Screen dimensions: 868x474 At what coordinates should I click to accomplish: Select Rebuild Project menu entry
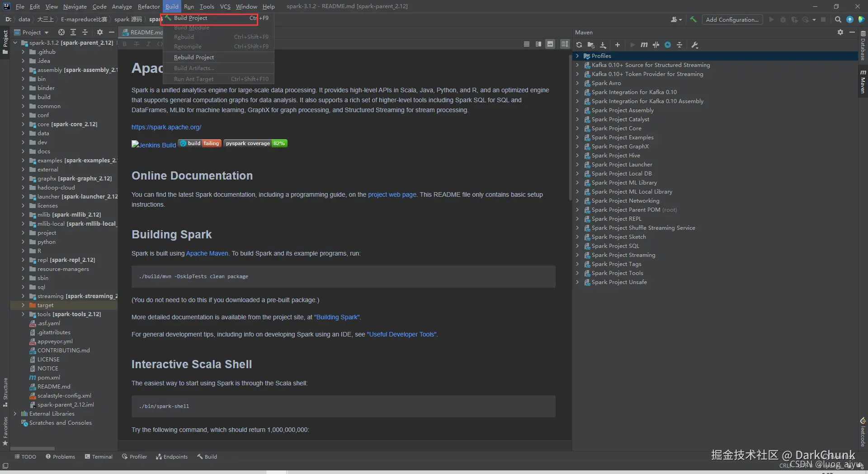coord(218,57)
